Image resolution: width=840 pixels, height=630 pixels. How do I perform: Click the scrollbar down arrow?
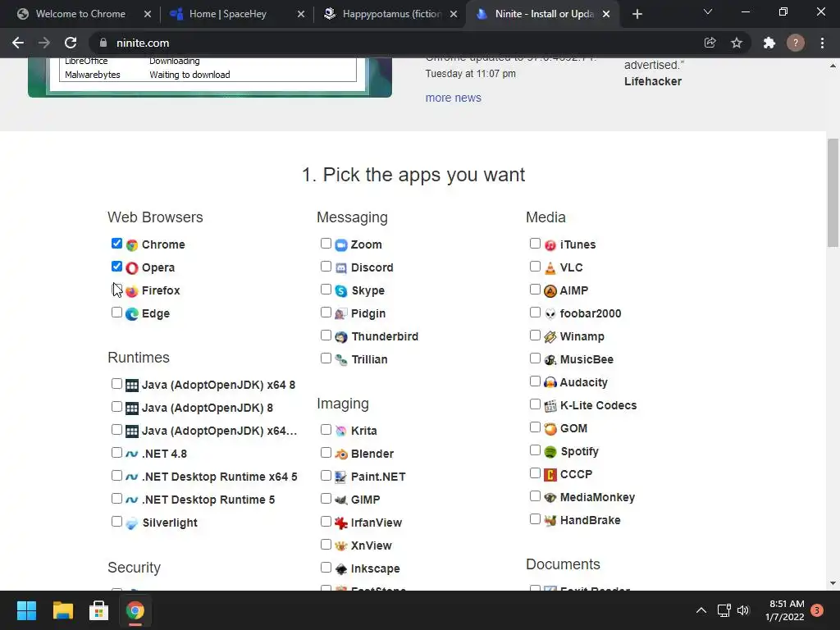(x=833, y=583)
